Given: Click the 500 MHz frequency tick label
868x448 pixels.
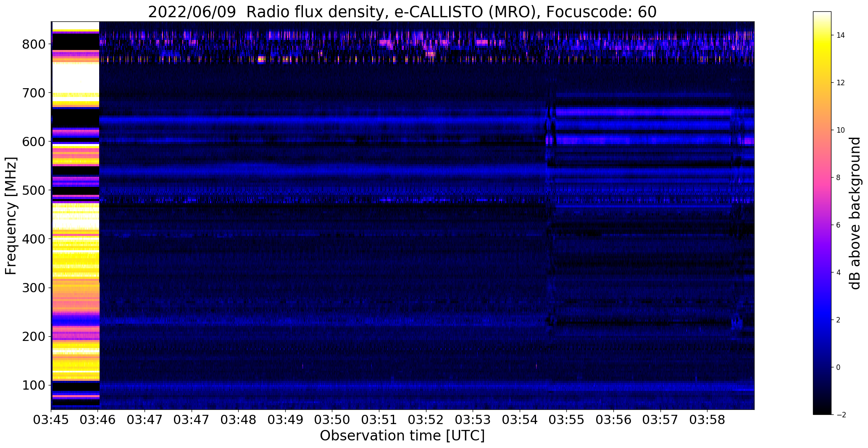Looking at the screenshot, I should tap(34, 190).
